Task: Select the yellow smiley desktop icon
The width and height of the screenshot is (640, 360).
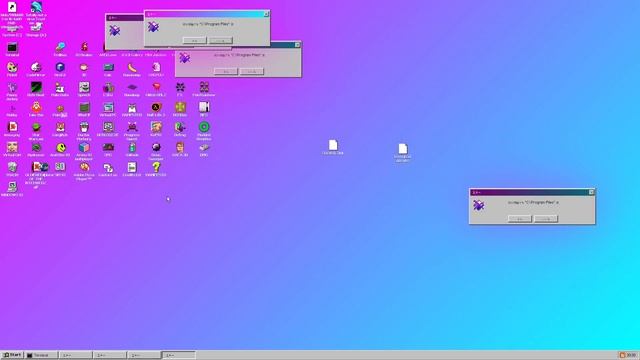Action: pyautogui.click(x=60, y=147)
